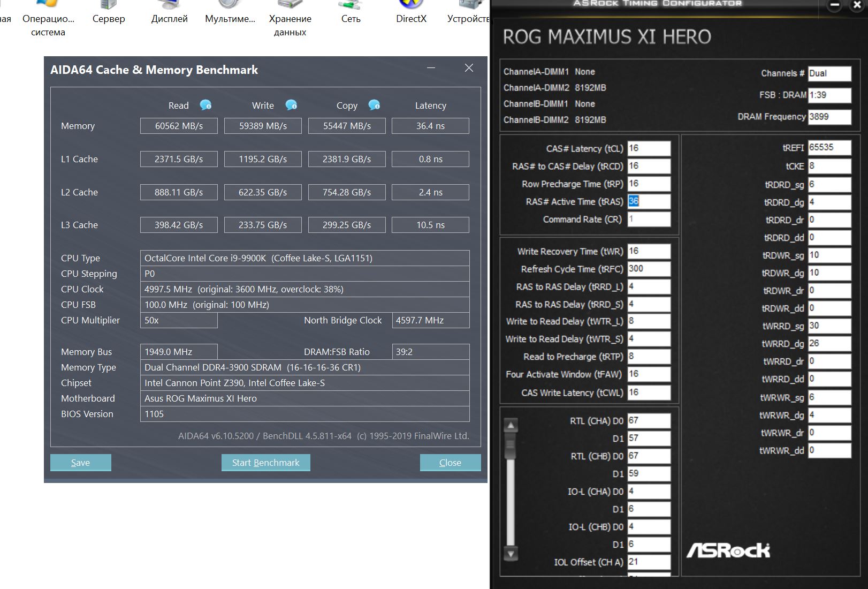Screen dimensions: 868x589
Task: Click the Start Benchmark button
Action: point(266,463)
